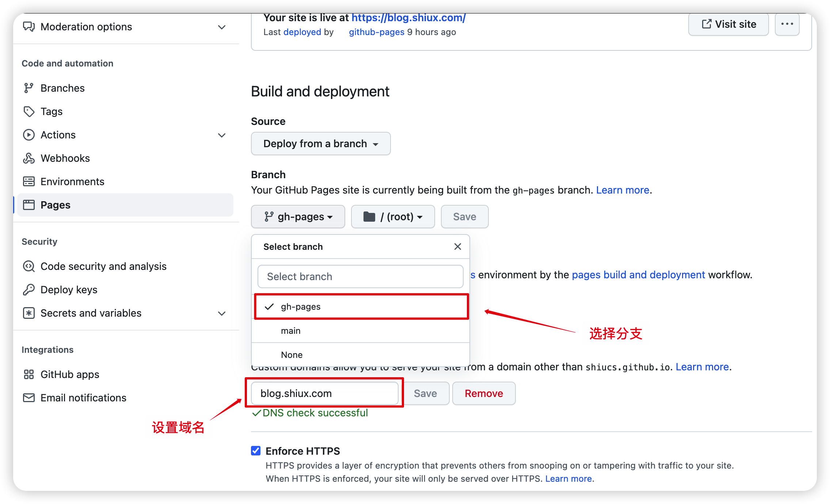
Task: Click Save next to custom domain field
Action: pos(426,393)
